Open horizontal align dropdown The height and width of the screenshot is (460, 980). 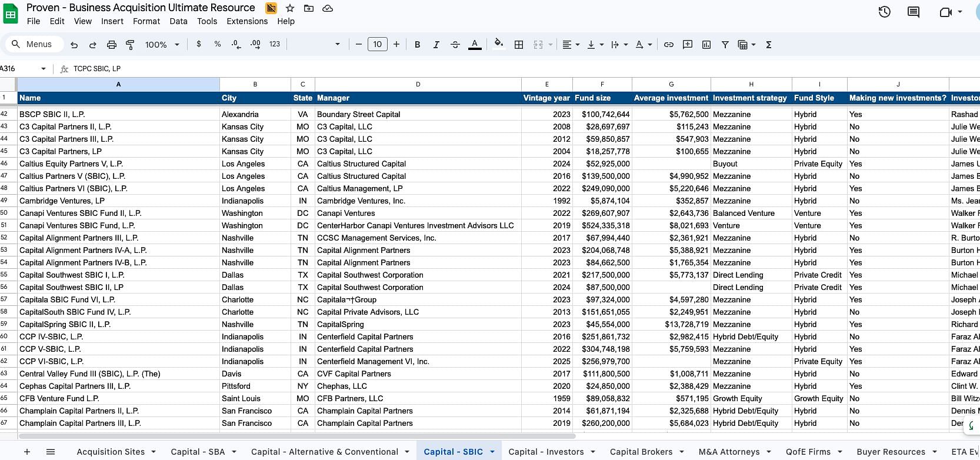click(x=571, y=45)
